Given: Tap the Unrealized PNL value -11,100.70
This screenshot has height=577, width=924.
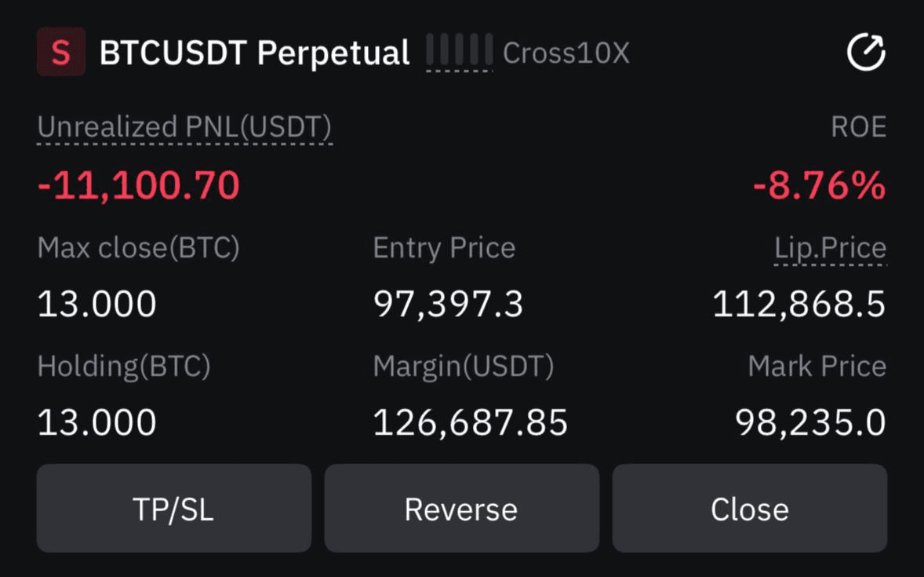Looking at the screenshot, I should tap(139, 185).
